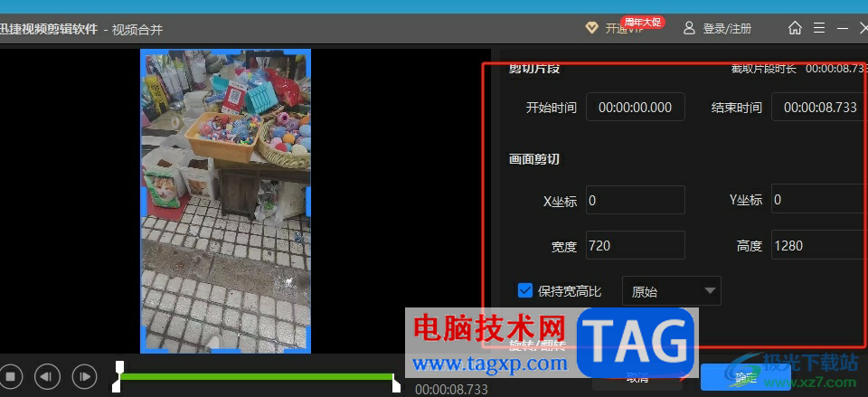868x397 pixels.
Task: Step to next frame
Action: [85, 377]
